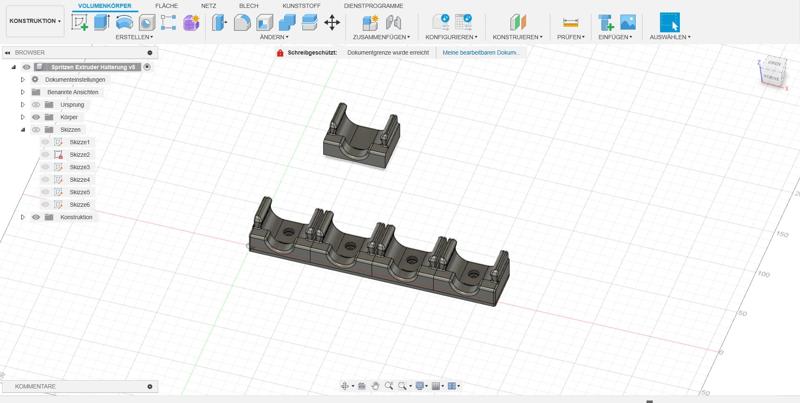Open the rectangular pattern tool icon
Image resolution: width=800 pixels, height=403 pixels.
pyautogui.click(x=168, y=22)
